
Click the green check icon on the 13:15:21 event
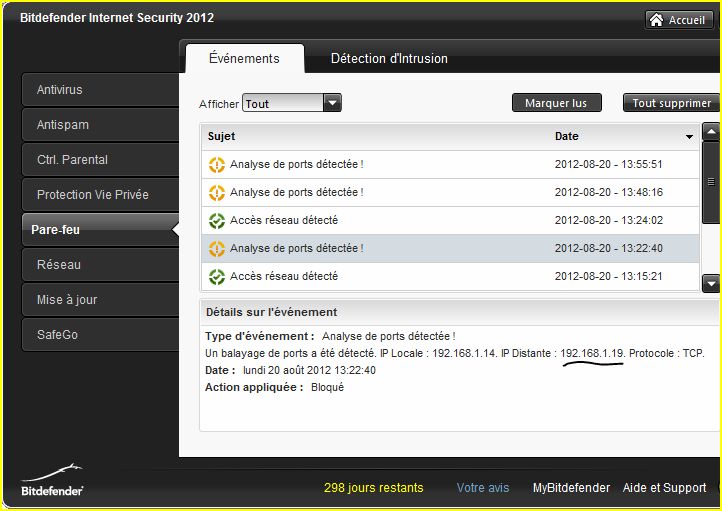point(216,277)
